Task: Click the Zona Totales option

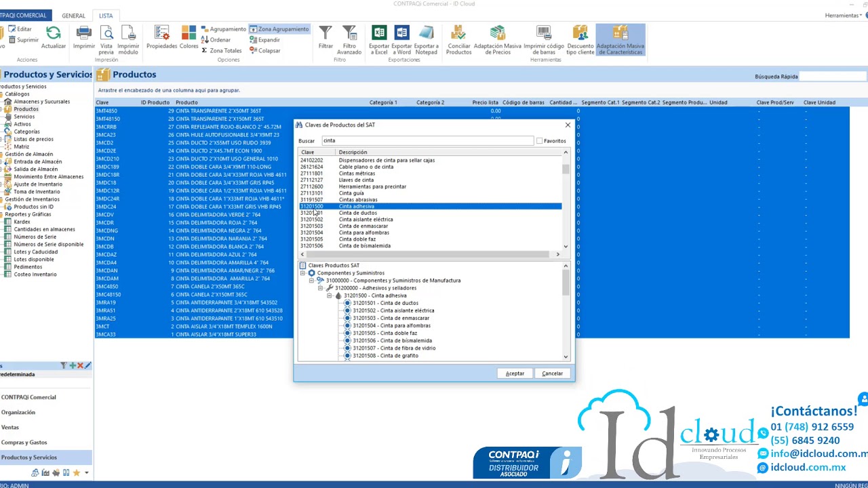Action: click(221, 51)
